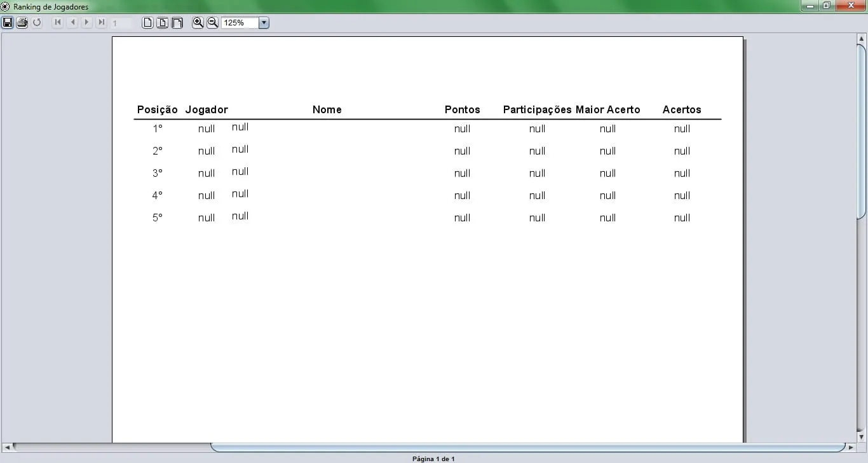Maximize the Ranking de Jogadores window
The image size is (868, 463).
click(826, 6)
